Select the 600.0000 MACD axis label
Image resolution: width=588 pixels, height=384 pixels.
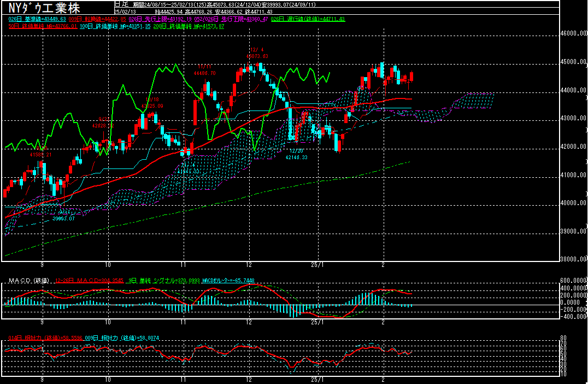[x=573, y=281]
